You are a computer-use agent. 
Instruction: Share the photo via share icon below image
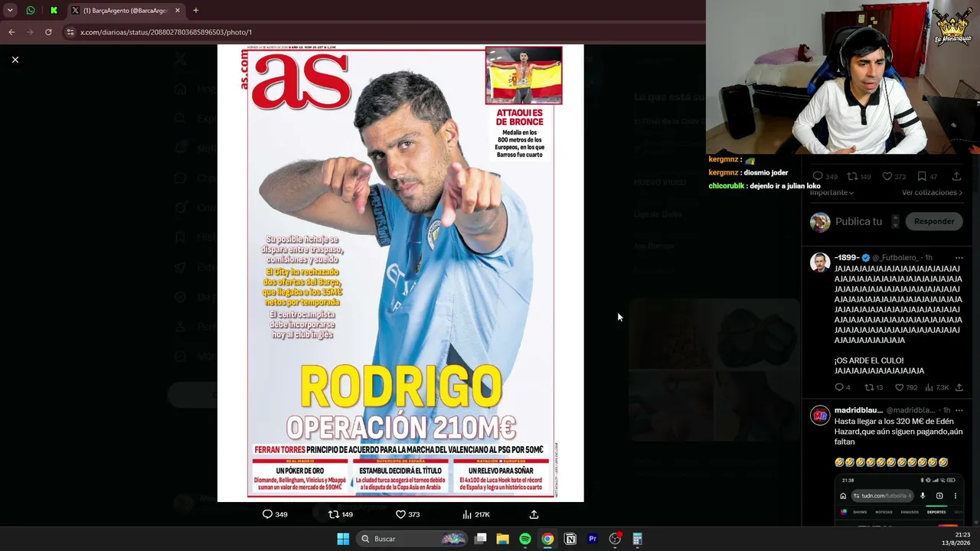(534, 514)
